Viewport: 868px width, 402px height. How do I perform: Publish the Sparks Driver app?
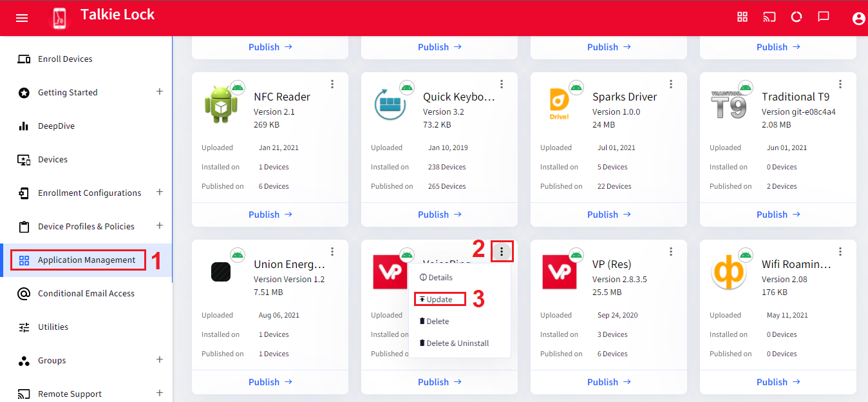pyautogui.click(x=609, y=215)
